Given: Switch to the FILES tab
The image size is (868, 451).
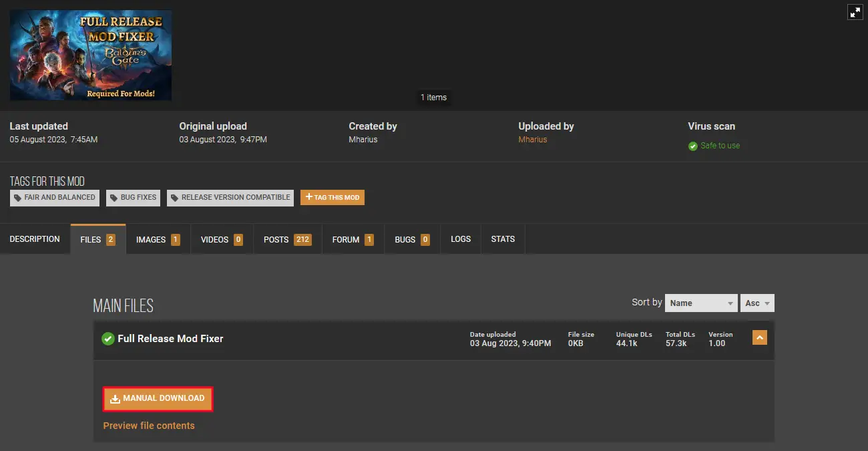Looking at the screenshot, I should click(x=98, y=239).
